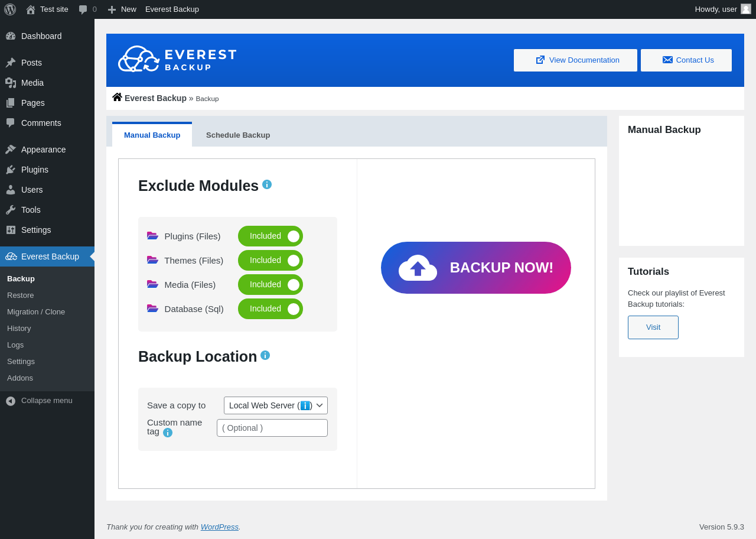
Task: Click the breadcrumb home icon
Action: click(x=117, y=97)
